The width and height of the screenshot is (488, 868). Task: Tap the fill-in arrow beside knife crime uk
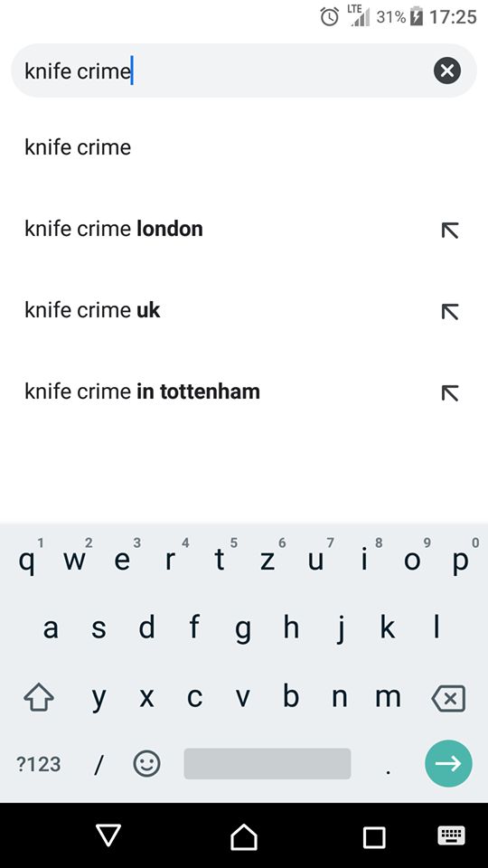coord(450,311)
